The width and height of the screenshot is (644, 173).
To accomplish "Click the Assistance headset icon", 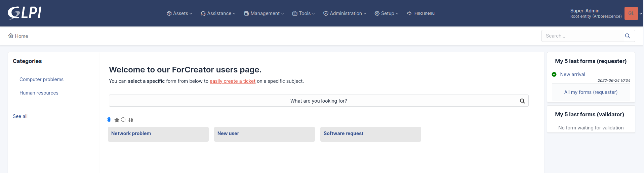I will 203,13.
